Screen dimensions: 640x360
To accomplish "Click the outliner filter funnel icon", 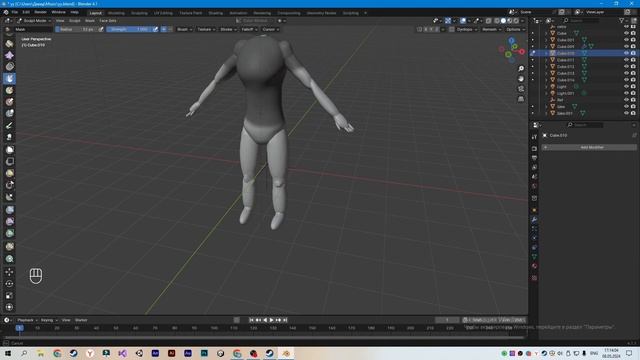I will 622,20.
